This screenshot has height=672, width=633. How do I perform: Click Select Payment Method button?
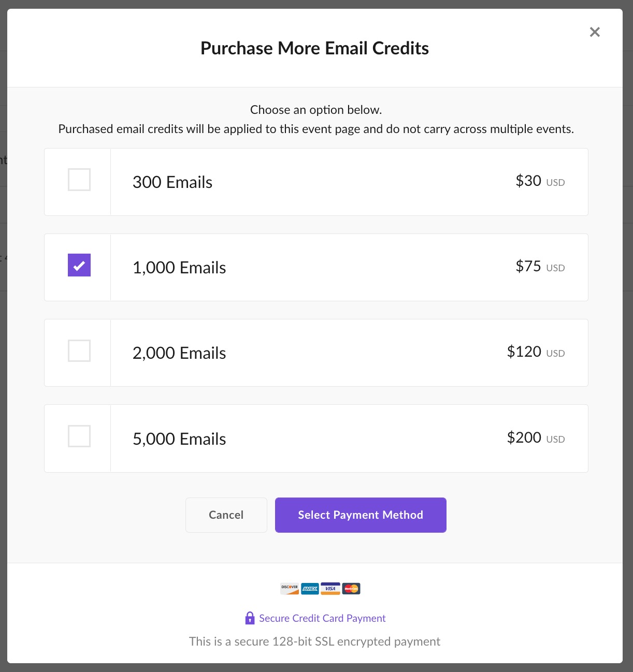(361, 515)
